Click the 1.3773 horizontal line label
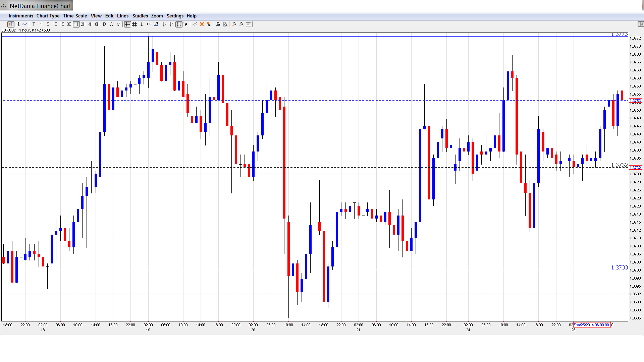This screenshot has width=644, height=362. 619,34
